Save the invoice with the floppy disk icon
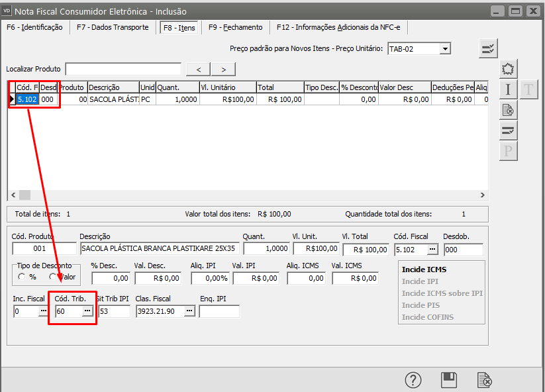The image size is (545, 392). click(x=449, y=380)
